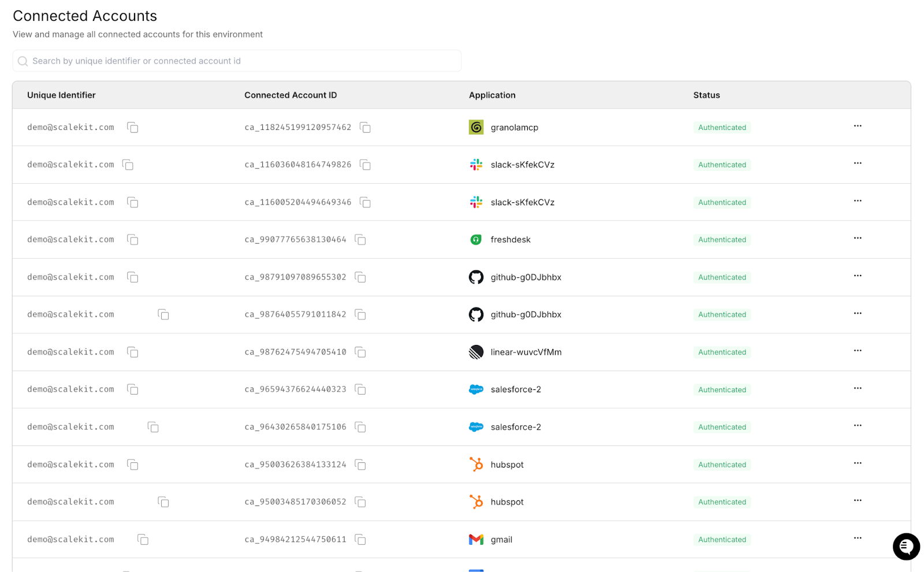The image size is (924, 572).
Task: Open actions menu for ca_98791097089655302 row
Action: coord(858,276)
